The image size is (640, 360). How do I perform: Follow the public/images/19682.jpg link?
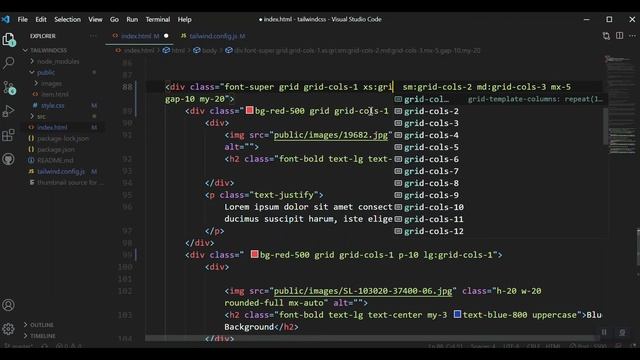(x=331, y=135)
